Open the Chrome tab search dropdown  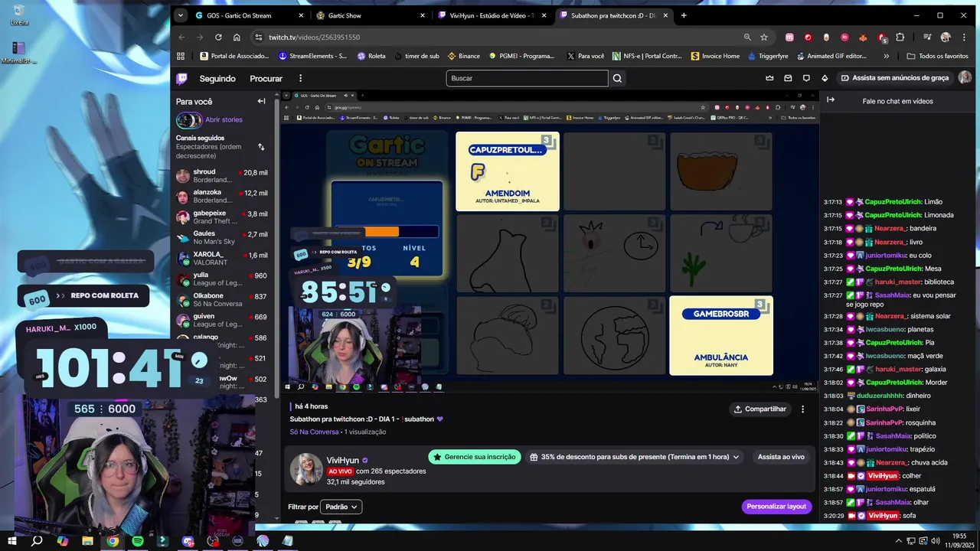point(180,15)
